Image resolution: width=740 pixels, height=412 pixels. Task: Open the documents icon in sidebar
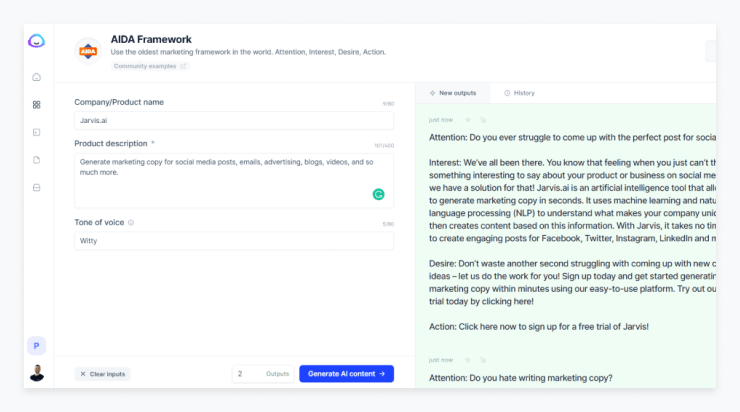coord(36,160)
